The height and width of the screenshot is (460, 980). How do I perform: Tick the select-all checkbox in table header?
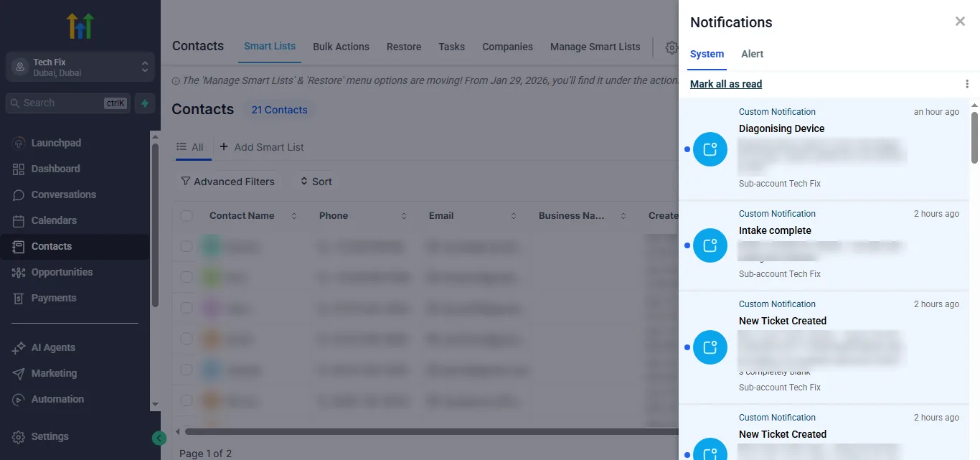(x=187, y=216)
